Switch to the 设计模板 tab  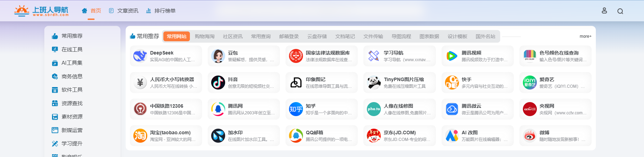[x=458, y=36]
